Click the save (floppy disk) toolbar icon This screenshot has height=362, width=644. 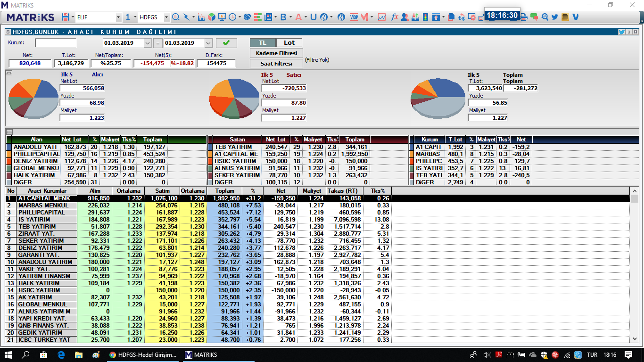[65, 17]
